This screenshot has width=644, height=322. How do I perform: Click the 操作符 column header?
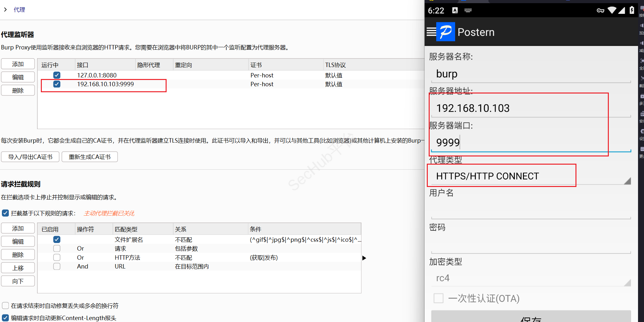tap(94, 229)
